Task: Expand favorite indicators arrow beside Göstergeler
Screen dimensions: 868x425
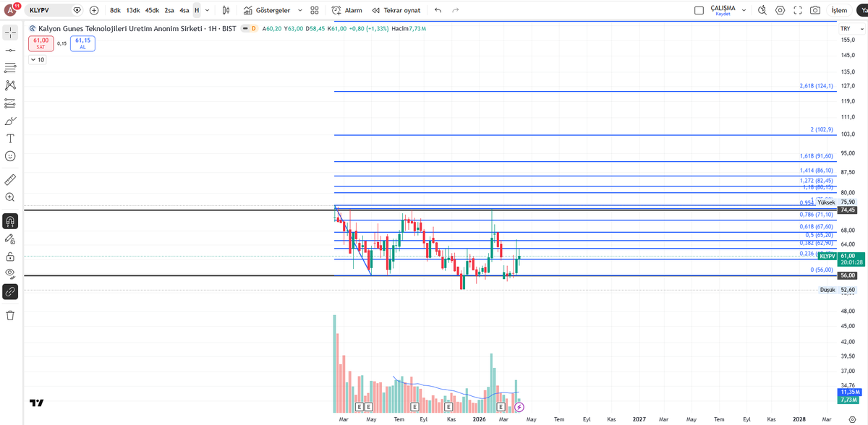Action: (299, 10)
